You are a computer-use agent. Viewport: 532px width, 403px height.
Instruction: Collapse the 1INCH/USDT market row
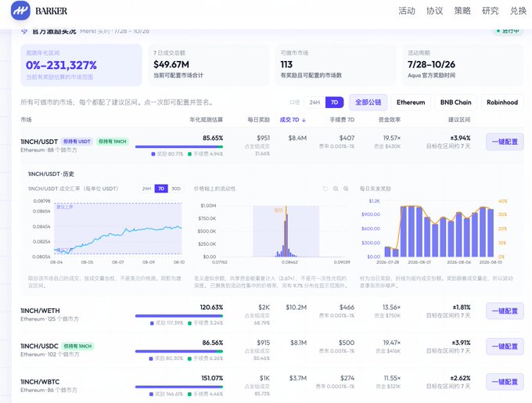(x=271, y=145)
